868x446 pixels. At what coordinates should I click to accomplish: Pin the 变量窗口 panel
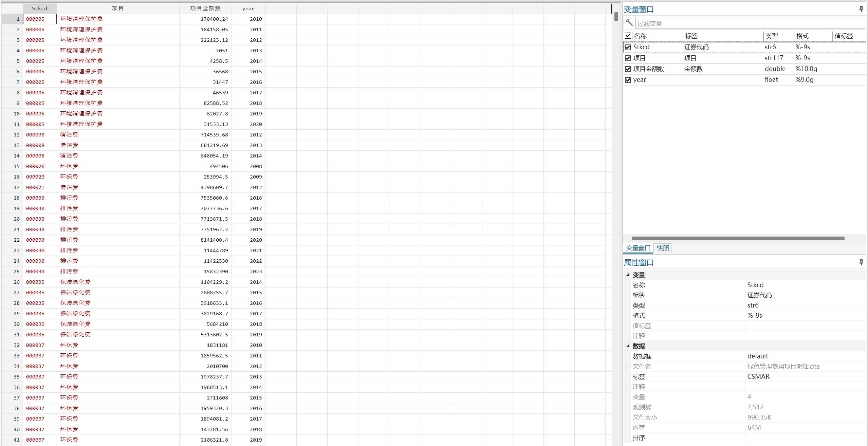pos(861,9)
